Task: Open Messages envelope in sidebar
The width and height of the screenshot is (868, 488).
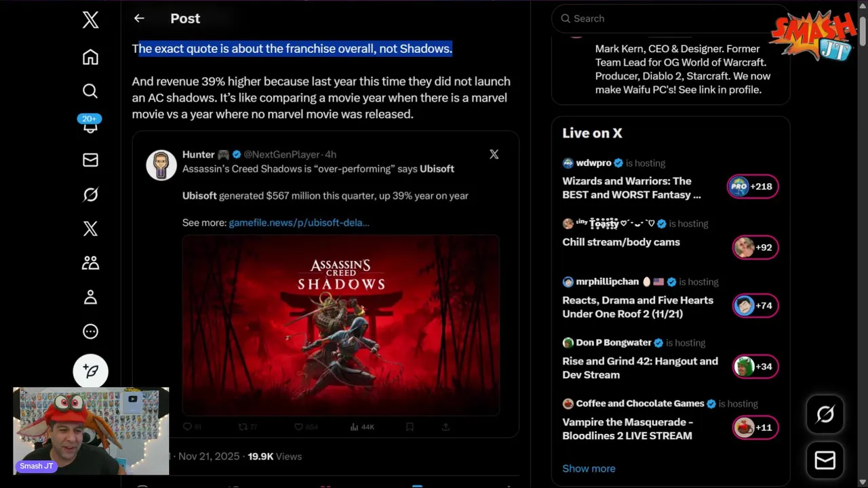Action: coord(90,160)
